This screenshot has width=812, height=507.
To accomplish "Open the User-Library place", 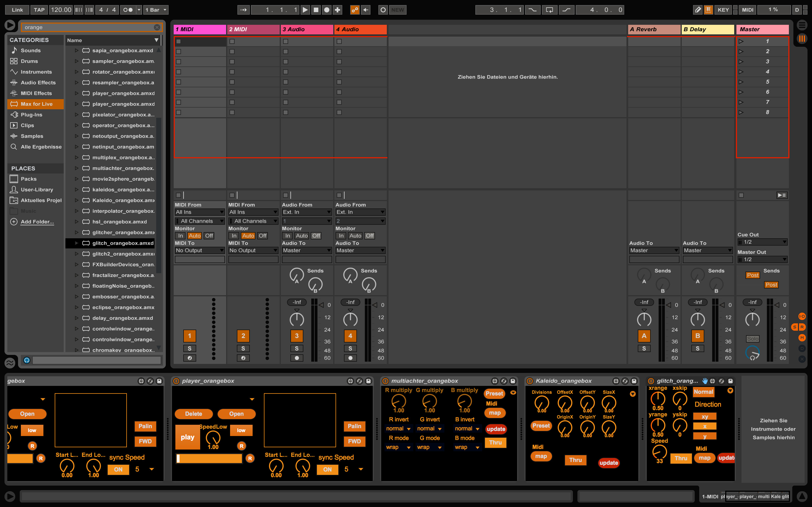I will tap(37, 190).
